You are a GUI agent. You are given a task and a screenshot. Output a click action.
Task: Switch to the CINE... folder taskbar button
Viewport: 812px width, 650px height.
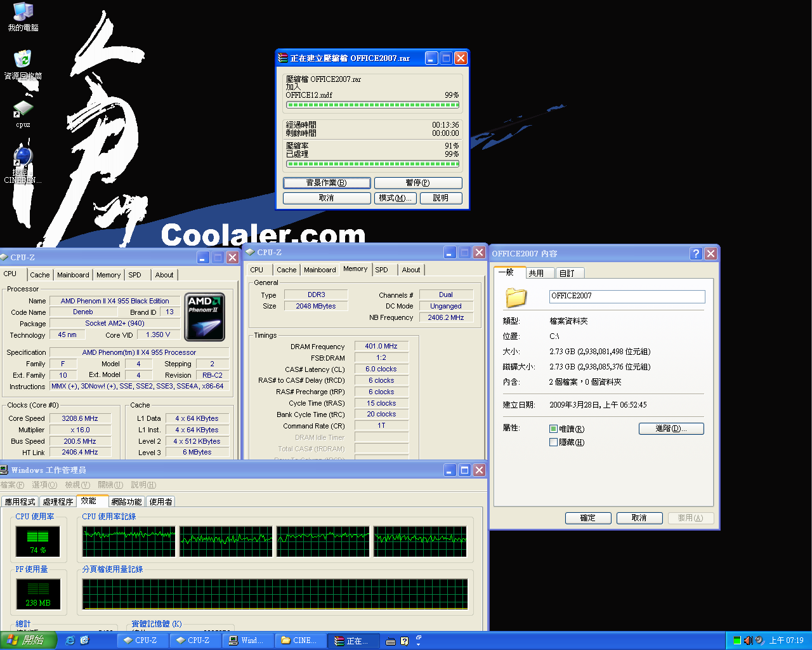[302, 640]
